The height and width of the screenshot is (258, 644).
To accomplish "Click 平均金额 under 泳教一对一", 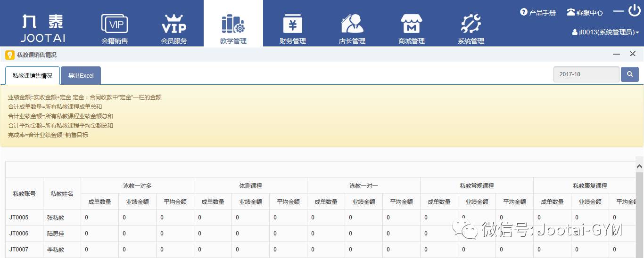I will coord(401,202).
